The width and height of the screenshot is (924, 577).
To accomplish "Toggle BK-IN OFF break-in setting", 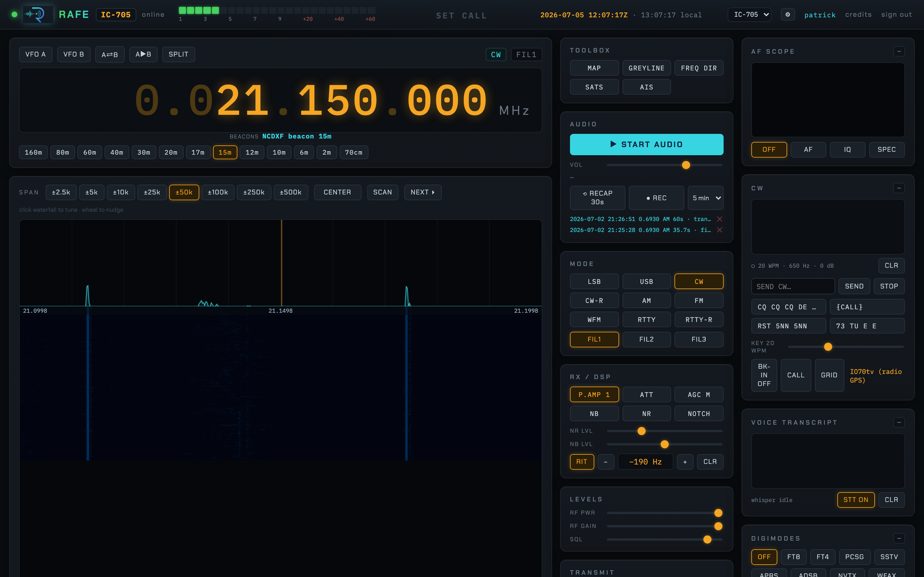I will click(764, 375).
